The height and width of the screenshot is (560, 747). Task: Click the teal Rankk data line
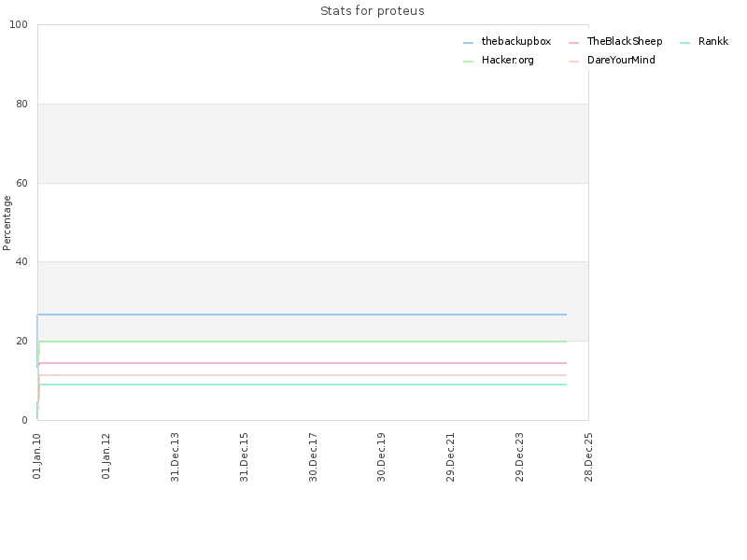[x=302, y=385]
